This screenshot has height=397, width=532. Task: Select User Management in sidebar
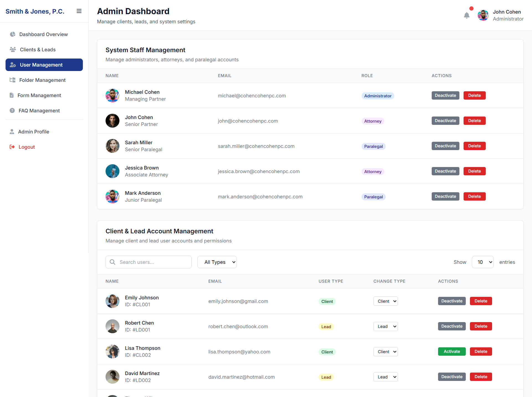tap(44, 65)
